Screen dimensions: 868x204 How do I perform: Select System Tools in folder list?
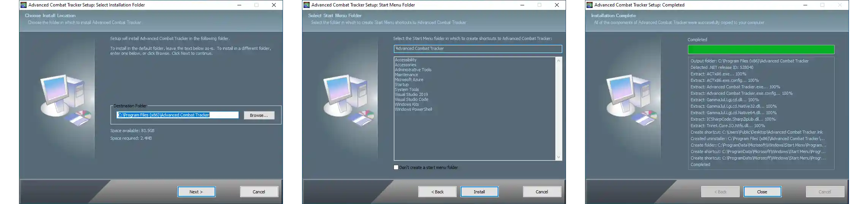click(406, 89)
